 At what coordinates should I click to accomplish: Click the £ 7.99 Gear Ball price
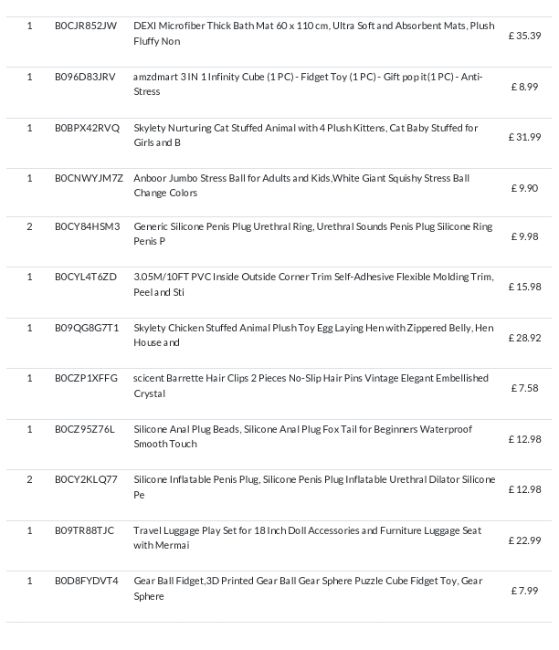click(x=525, y=591)
